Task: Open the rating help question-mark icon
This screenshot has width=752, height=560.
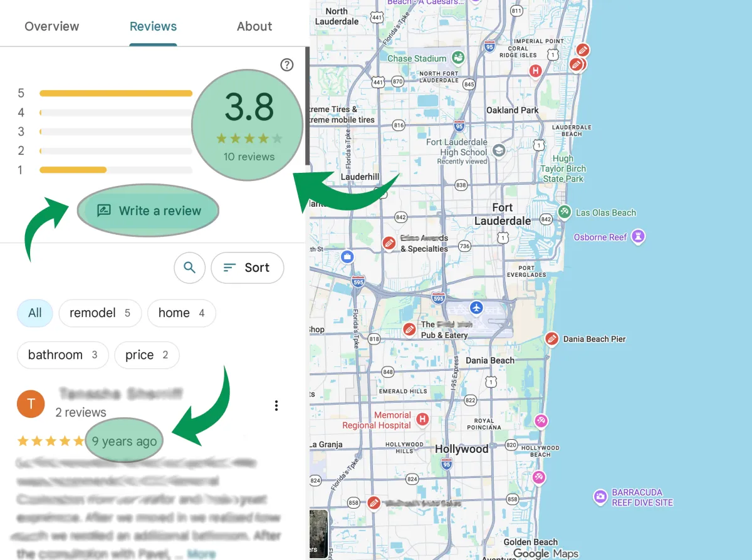Action: [x=287, y=65]
